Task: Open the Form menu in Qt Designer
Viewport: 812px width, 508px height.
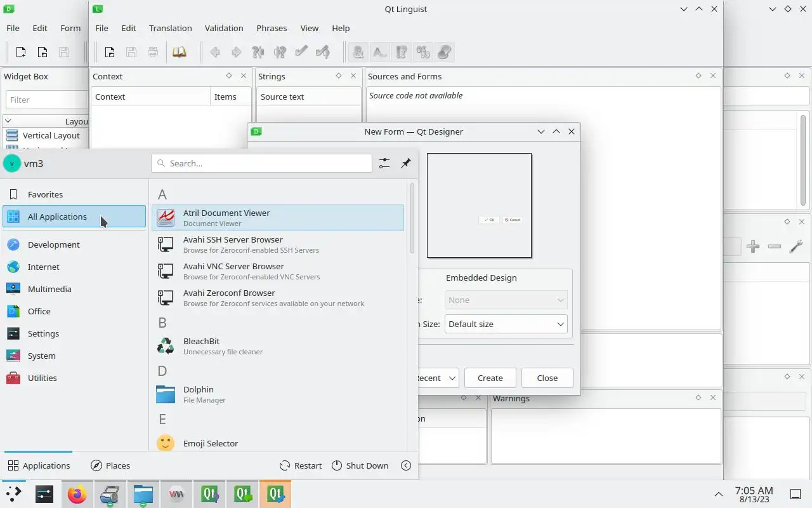Action: click(x=70, y=28)
